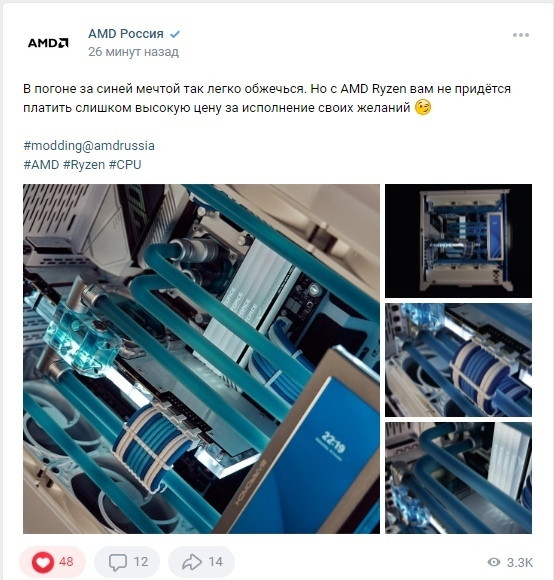Click the comment count 12
This screenshot has width=554, height=580.
pos(141,562)
